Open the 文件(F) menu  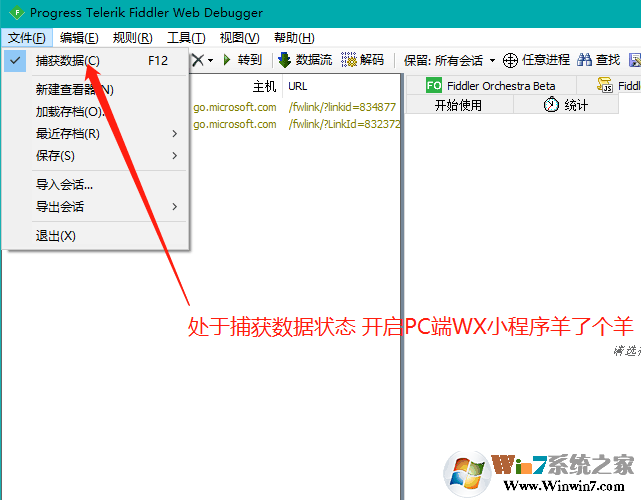27,38
